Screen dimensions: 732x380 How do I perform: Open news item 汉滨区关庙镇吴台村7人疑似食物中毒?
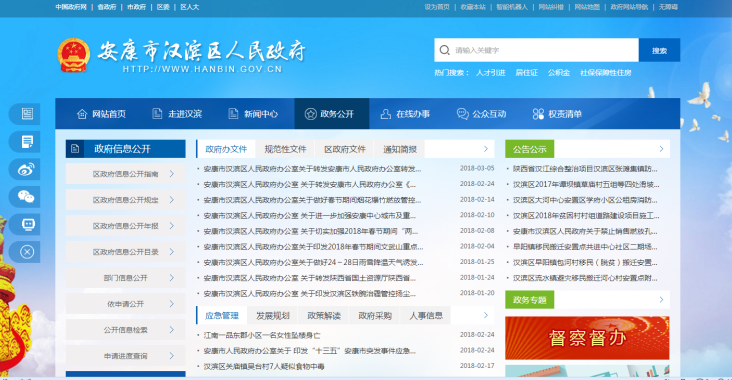(264, 366)
